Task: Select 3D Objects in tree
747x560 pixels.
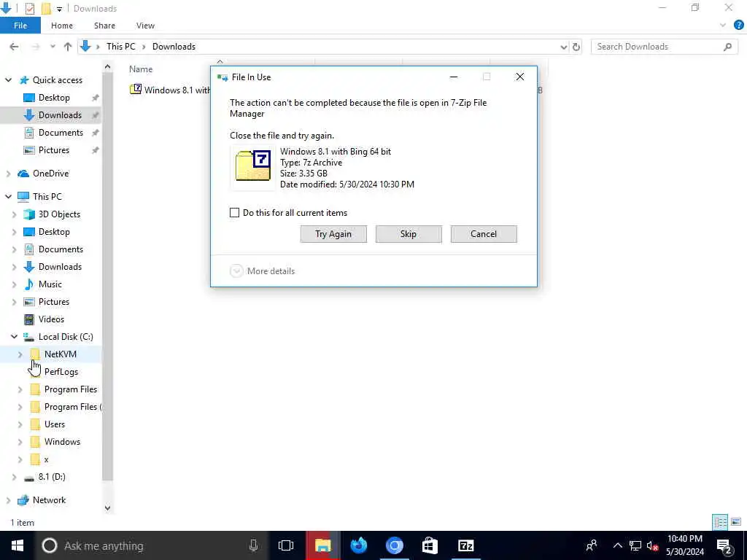Action: coord(59,214)
